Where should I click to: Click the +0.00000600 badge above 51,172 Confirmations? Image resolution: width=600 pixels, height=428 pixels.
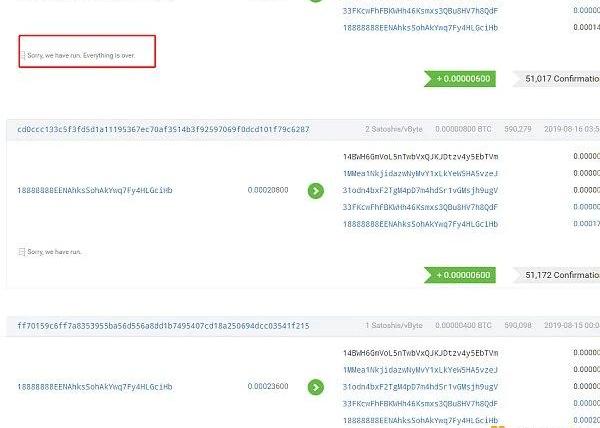coord(460,275)
